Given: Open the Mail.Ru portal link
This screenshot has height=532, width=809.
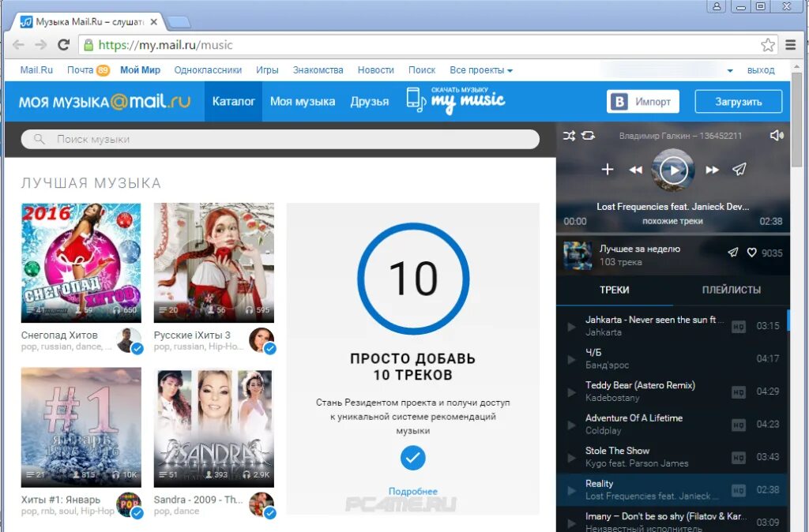Looking at the screenshot, I should pos(36,70).
